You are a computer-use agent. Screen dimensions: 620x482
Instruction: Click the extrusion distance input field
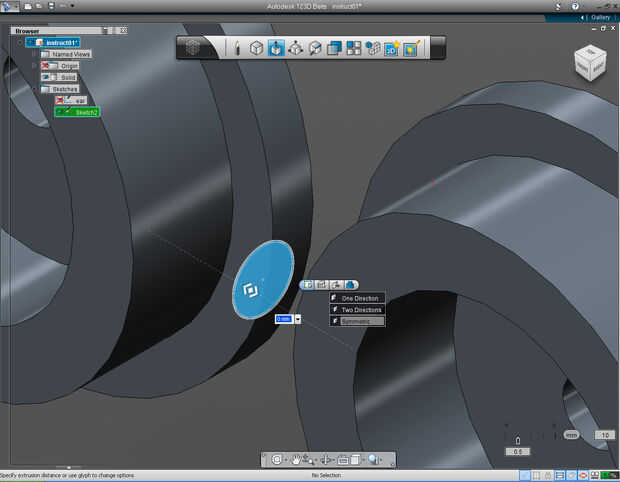pos(283,319)
